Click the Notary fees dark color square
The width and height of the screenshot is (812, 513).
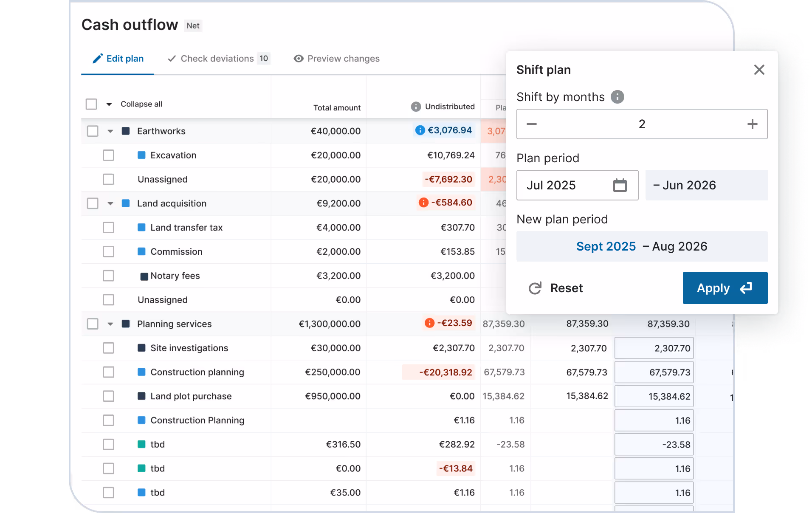click(144, 276)
